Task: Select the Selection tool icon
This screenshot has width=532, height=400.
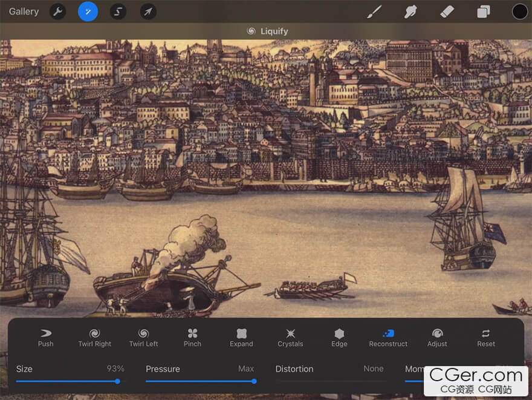Action: (x=118, y=11)
